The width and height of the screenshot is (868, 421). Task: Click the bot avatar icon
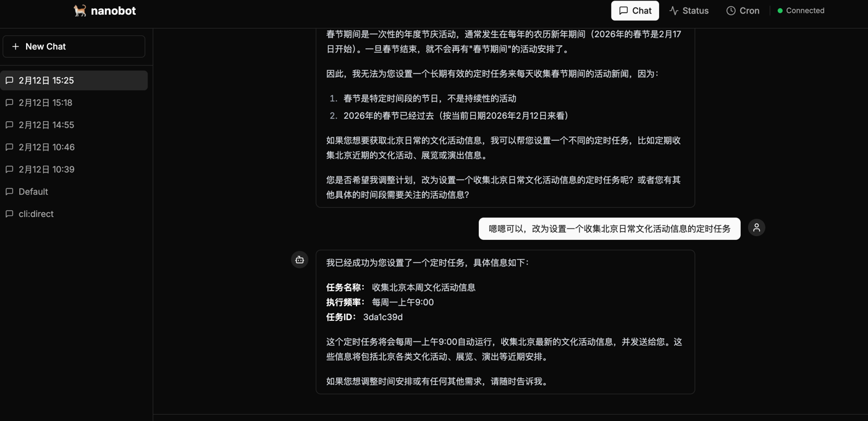[x=300, y=260]
